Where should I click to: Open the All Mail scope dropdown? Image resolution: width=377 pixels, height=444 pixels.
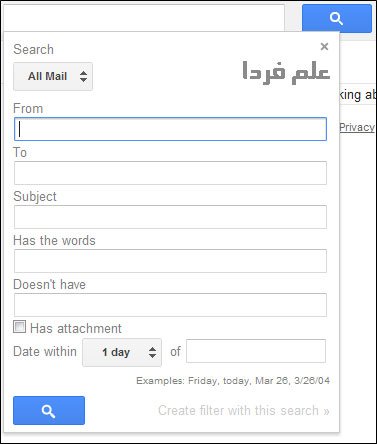(53, 76)
